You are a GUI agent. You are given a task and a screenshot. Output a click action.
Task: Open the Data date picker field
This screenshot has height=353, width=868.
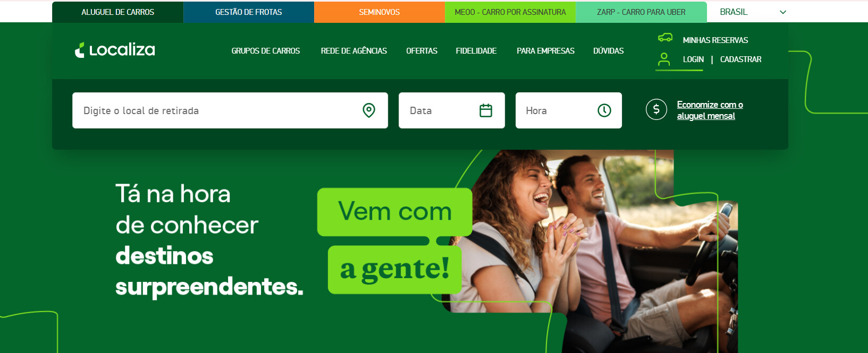click(452, 110)
